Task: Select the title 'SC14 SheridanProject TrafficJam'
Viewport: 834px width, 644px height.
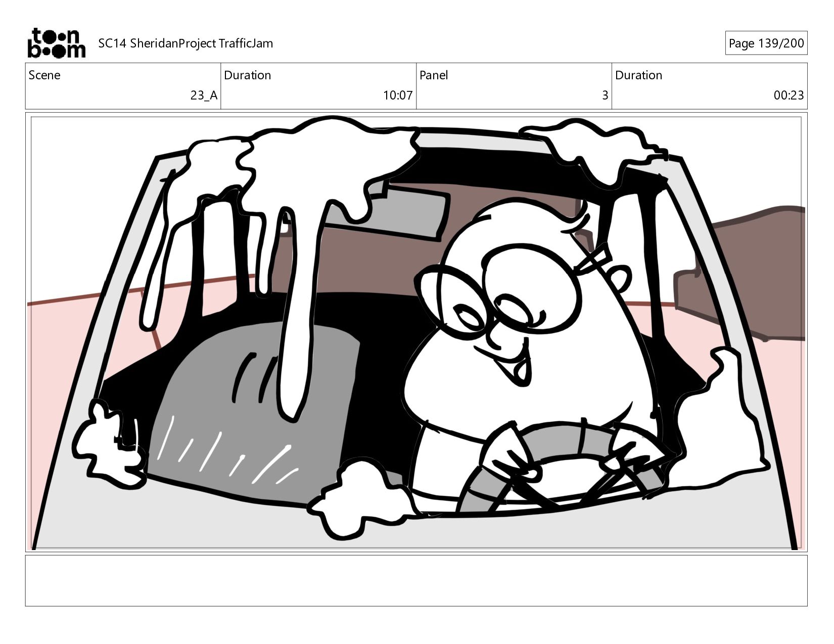Action: 186,43
